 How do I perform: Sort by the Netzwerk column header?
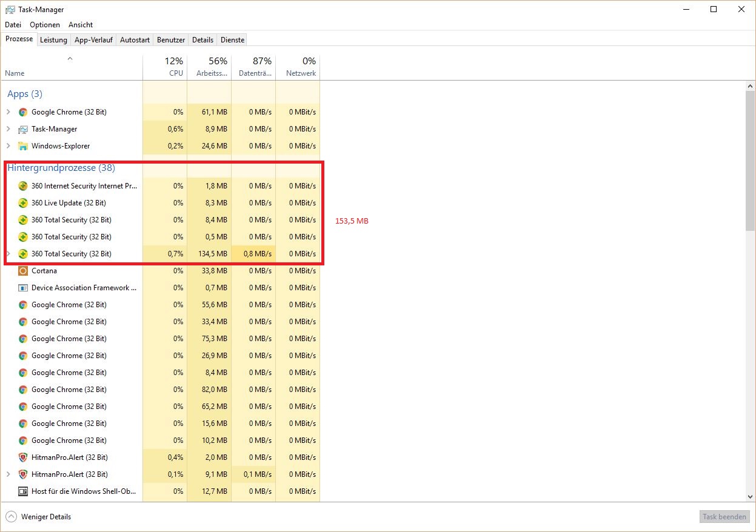tap(298, 67)
